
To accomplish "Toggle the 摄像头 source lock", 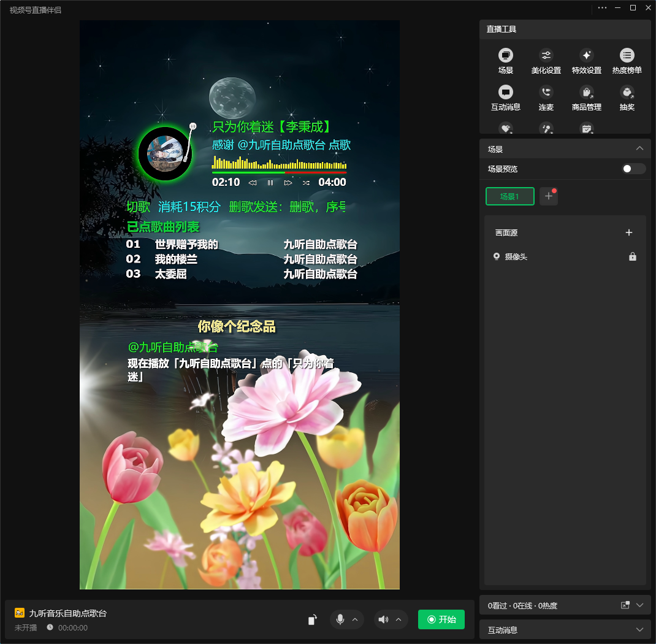I will pyautogui.click(x=632, y=257).
